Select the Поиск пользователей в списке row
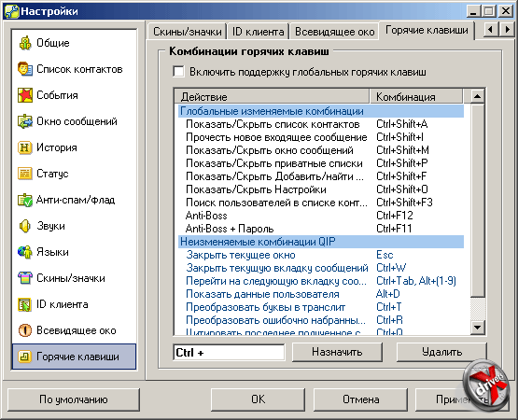This screenshot has width=518, height=420. [x=321, y=203]
